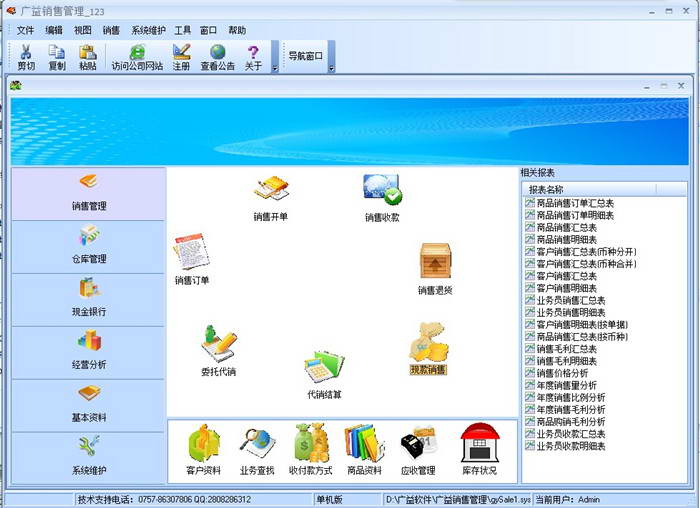Open report 客户销售汇总表(币种合并)
This screenshot has height=508, width=700.
coord(586,263)
